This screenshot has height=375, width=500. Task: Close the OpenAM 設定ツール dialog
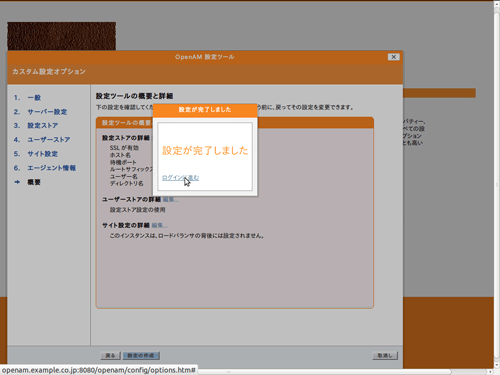(x=393, y=57)
